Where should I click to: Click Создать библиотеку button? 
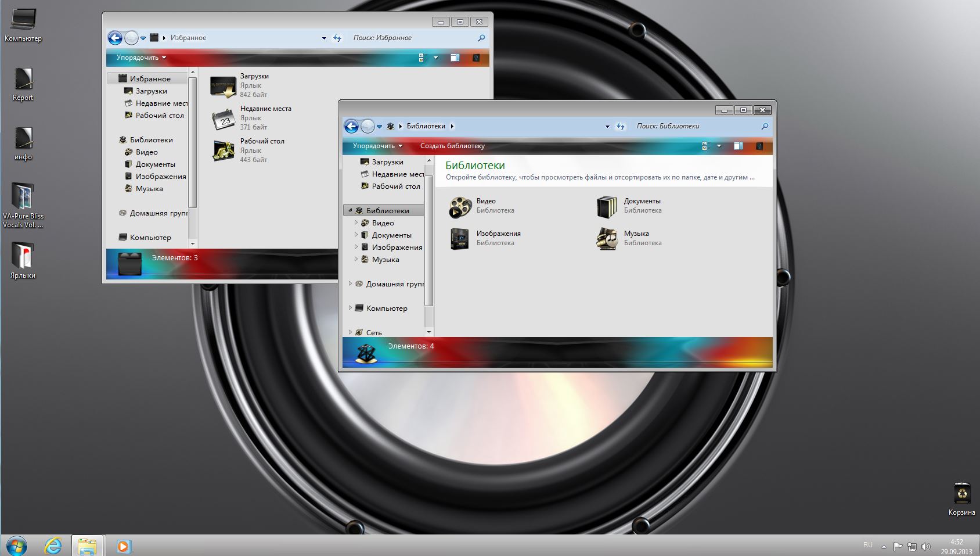pos(452,146)
